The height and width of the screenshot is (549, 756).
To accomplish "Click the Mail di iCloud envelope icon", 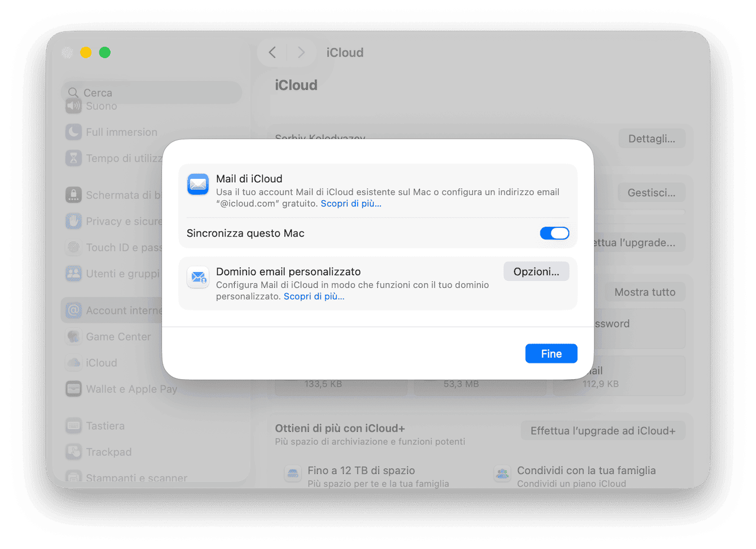I will pos(198,185).
